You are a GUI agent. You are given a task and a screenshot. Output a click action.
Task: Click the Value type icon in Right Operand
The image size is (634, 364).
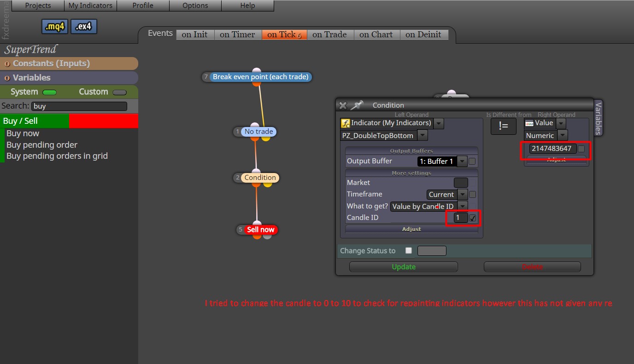point(529,123)
